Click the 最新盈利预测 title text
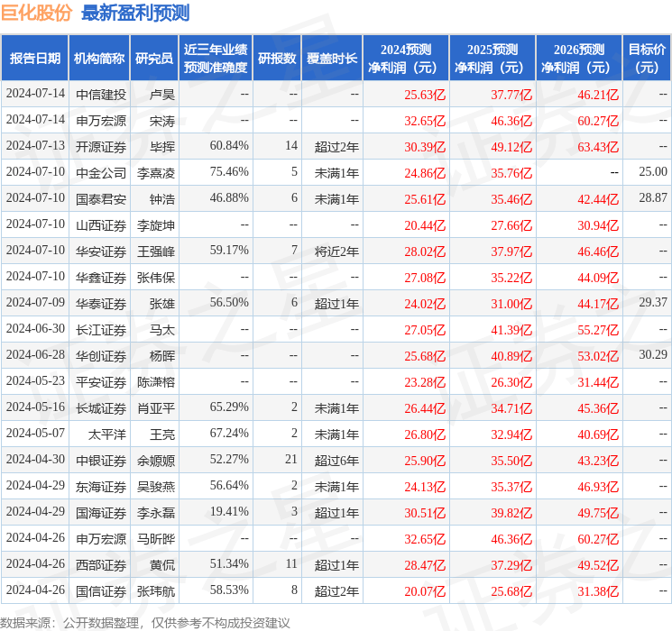This screenshot has height=631, width=672. [x=135, y=13]
